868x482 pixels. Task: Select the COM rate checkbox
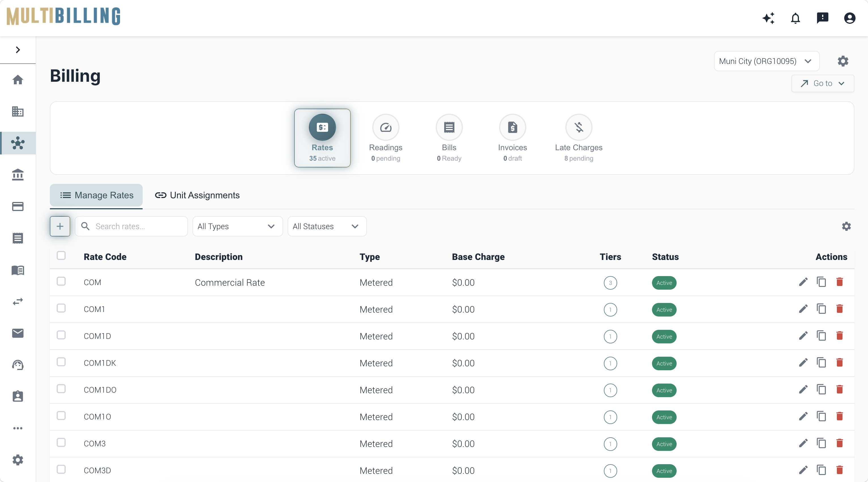[61, 281]
